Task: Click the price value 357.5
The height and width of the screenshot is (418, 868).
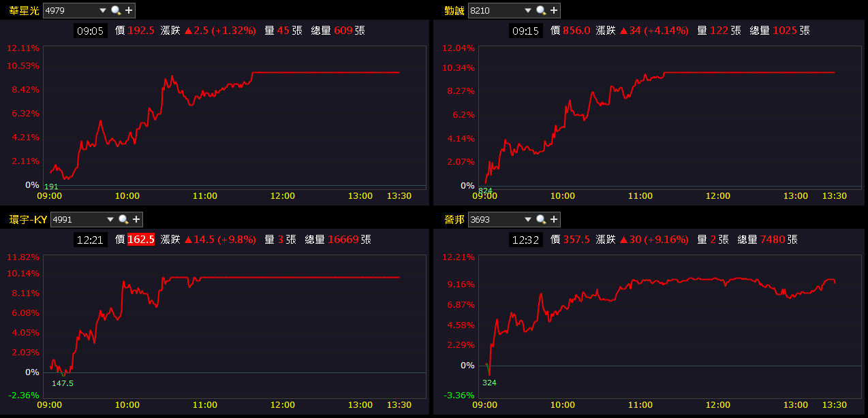Action: (576, 240)
